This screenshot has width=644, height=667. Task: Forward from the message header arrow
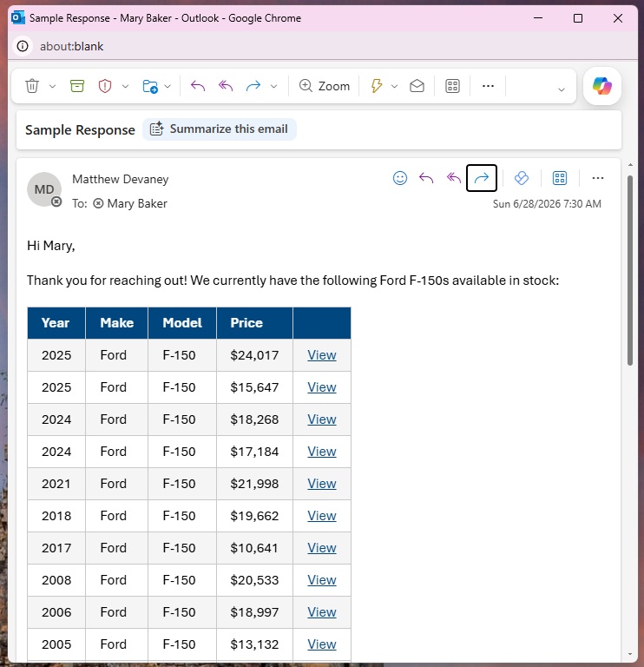point(482,178)
